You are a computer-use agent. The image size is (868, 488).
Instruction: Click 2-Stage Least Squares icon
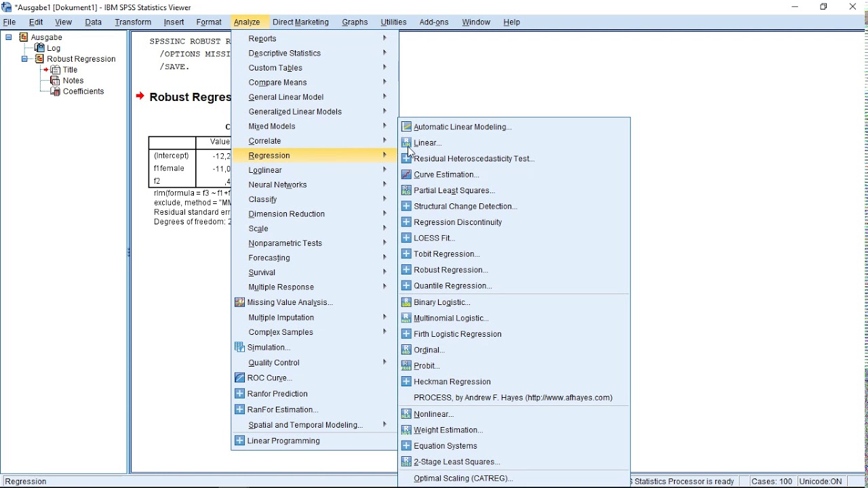[x=407, y=462]
